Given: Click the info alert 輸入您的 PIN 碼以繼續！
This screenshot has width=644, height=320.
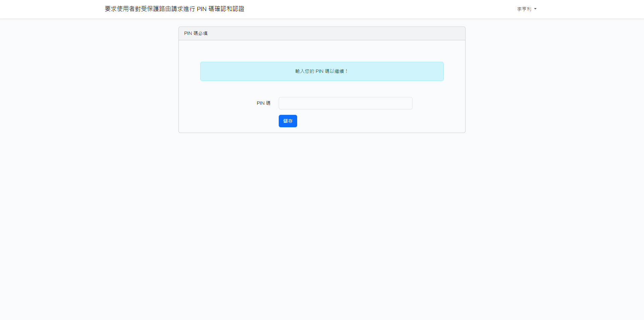Looking at the screenshot, I should 322,71.
